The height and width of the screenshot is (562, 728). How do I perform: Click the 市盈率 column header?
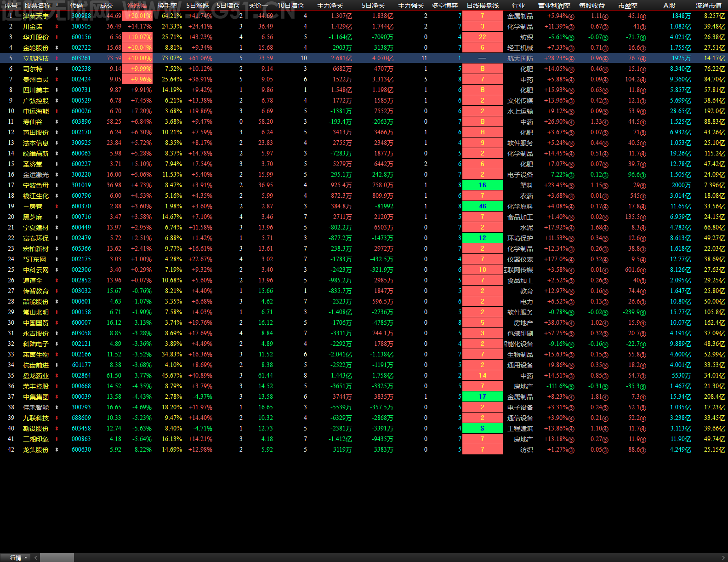[628, 6]
